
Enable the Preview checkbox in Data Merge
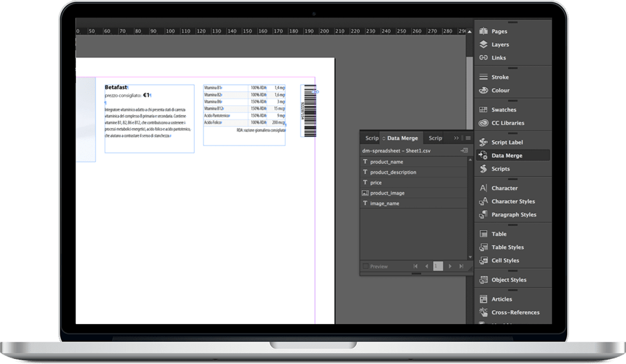click(366, 266)
